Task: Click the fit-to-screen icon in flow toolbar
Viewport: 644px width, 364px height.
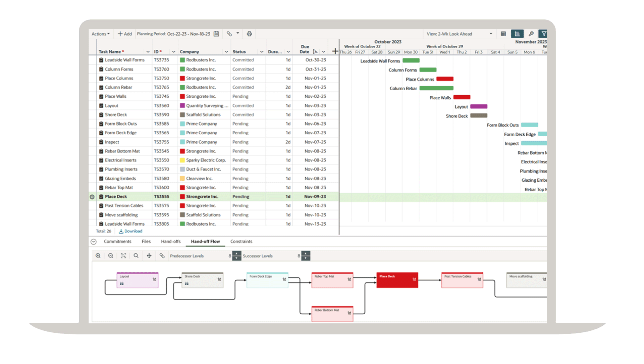Action: point(123,256)
